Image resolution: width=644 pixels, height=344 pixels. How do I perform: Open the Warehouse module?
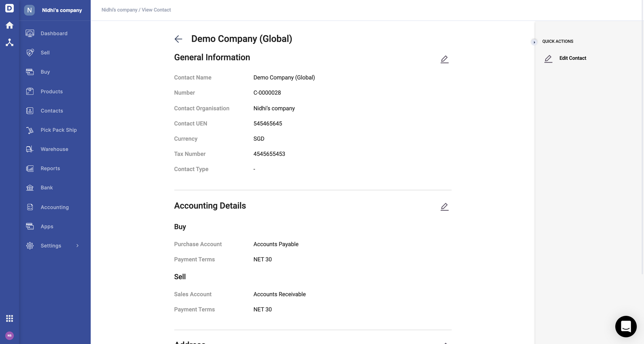click(30, 149)
